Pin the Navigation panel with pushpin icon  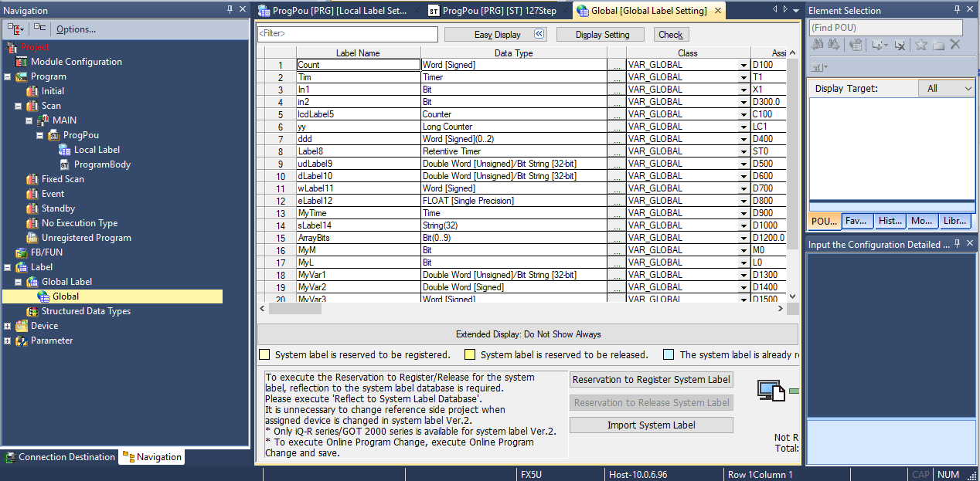[230, 10]
